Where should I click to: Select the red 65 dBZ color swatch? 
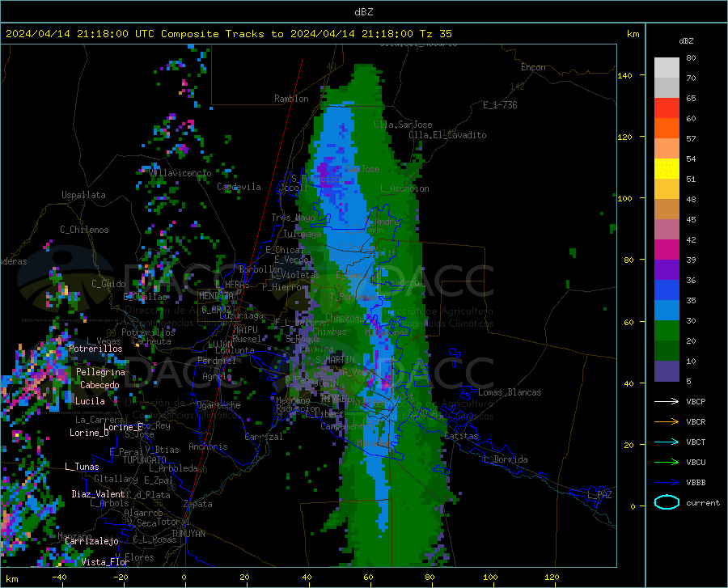point(667,108)
